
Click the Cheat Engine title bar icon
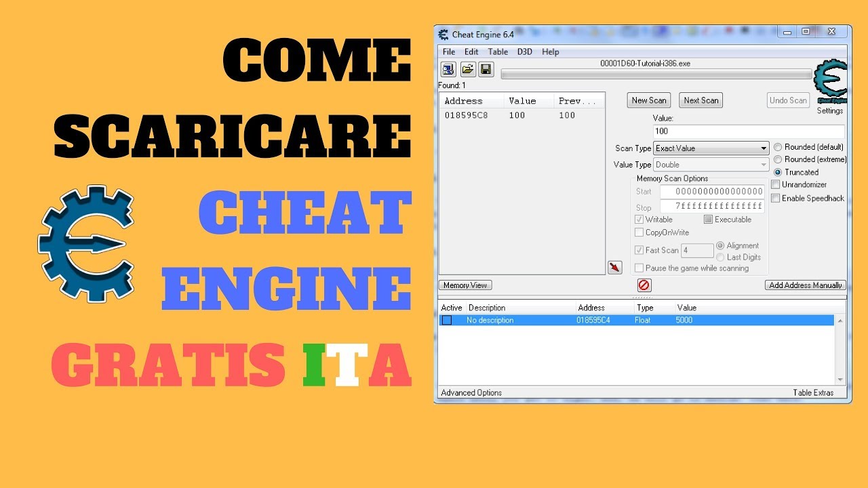(x=443, y=35)
